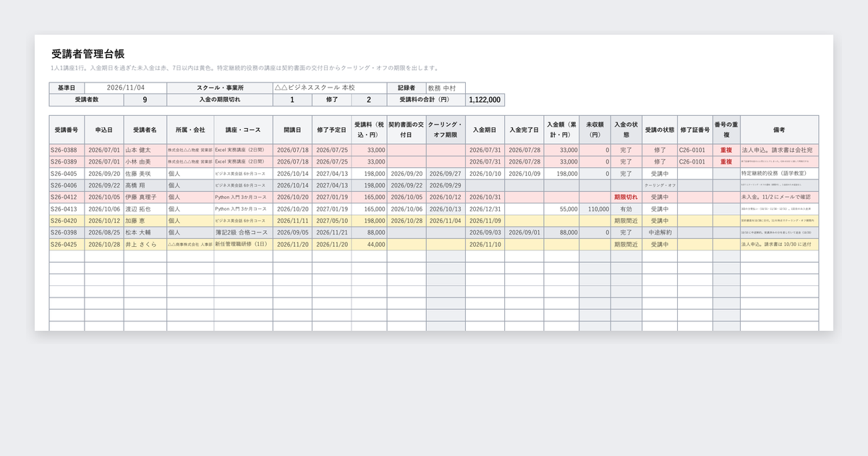Select the 入金の状態 column header
Screen dimensions: 868x456
[x=626, y=130]
